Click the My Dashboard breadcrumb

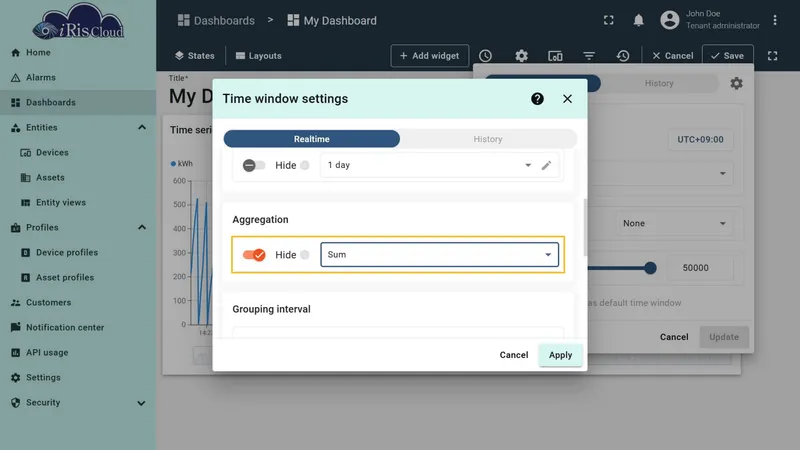(x=332, y=20)
